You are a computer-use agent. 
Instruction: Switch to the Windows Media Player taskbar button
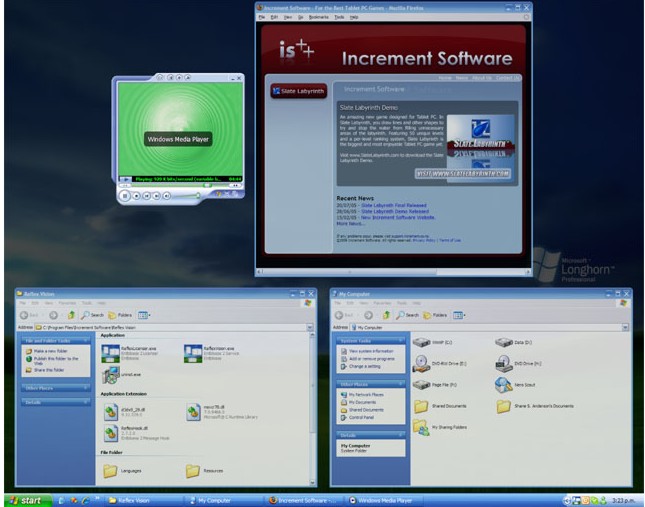[383, 500]
